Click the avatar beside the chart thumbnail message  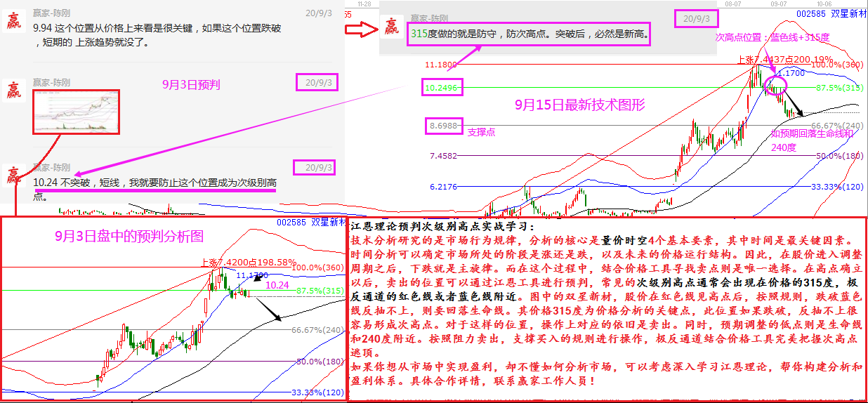[x=13, y=90]
